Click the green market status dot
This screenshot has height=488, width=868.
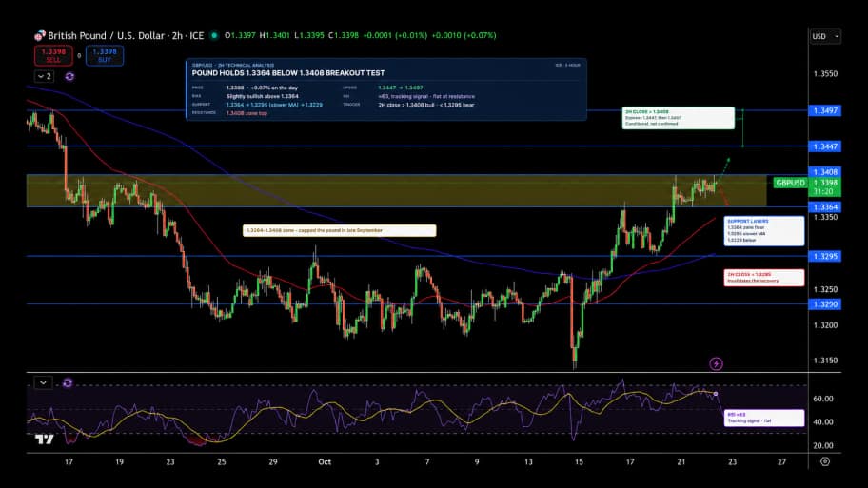[214, 35]
